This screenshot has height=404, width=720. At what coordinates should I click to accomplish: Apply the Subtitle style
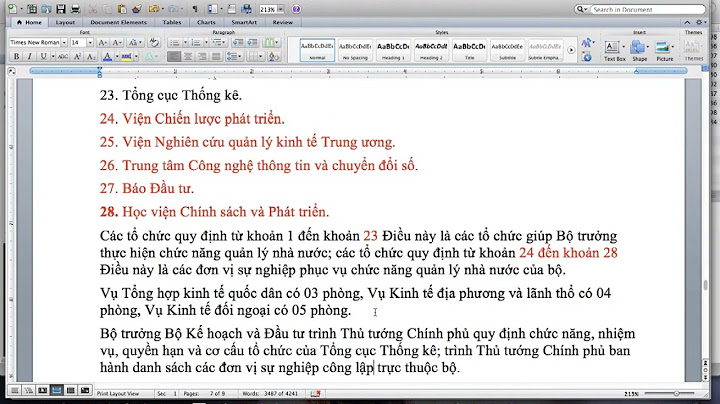(x=507, y=50)
